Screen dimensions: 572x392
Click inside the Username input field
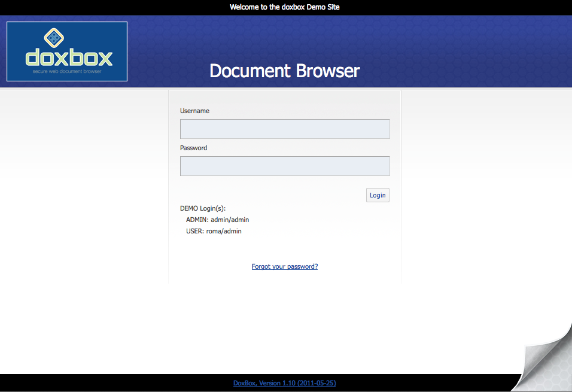point(285,129)
